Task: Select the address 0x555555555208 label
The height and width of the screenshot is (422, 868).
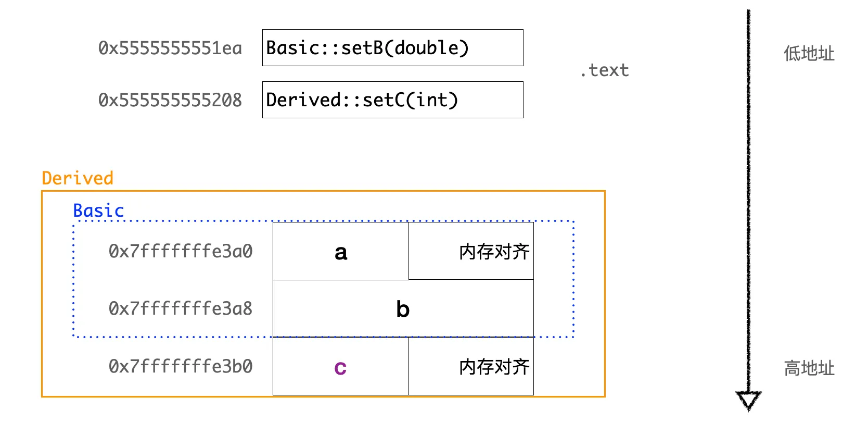Action: [170, 100]
